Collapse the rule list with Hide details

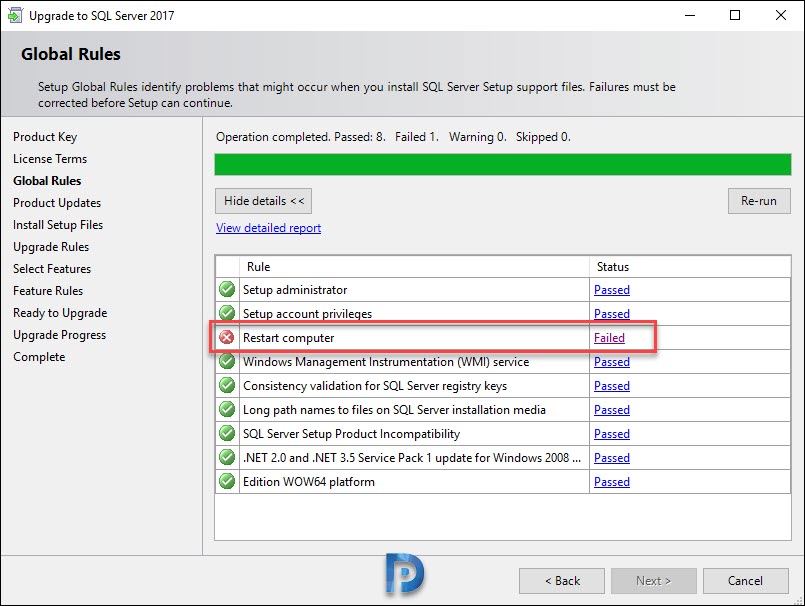pyautogui.click(x=263, y=201)
